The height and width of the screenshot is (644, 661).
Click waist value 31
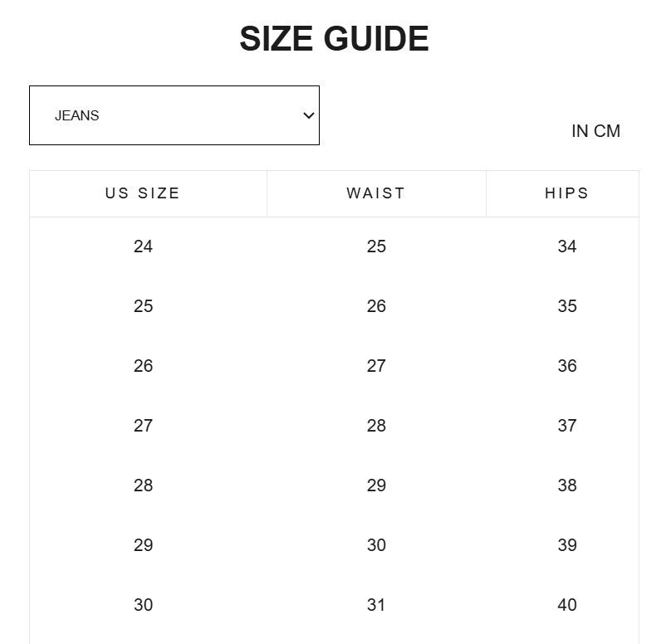coord(376,605)
